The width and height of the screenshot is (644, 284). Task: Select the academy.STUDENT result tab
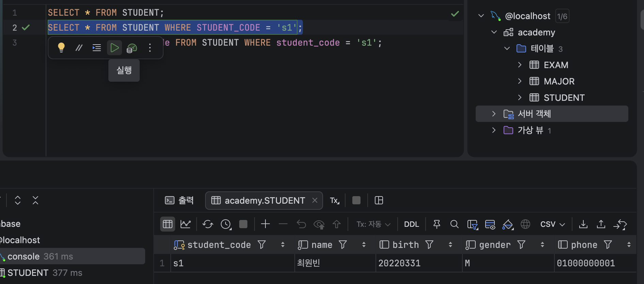coord(264,200)
